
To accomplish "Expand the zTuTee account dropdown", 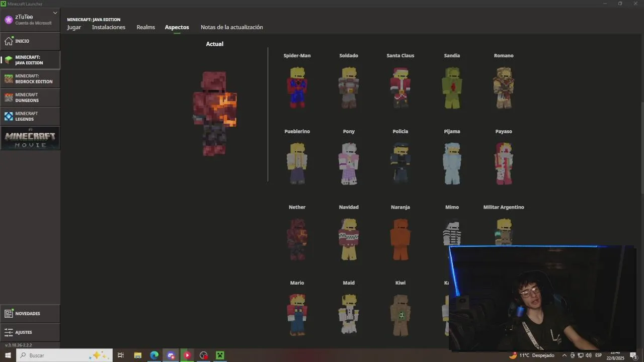I will coord(55,14).
